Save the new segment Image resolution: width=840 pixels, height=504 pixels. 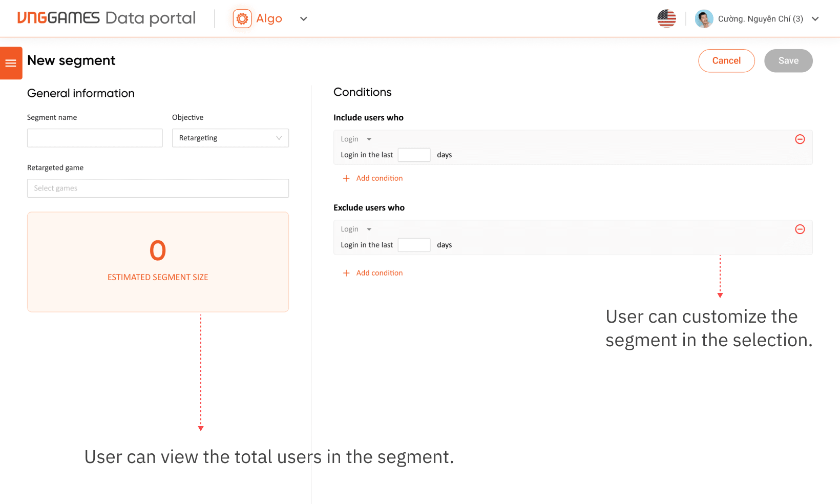pyautogui.click(x=788, y=61)
